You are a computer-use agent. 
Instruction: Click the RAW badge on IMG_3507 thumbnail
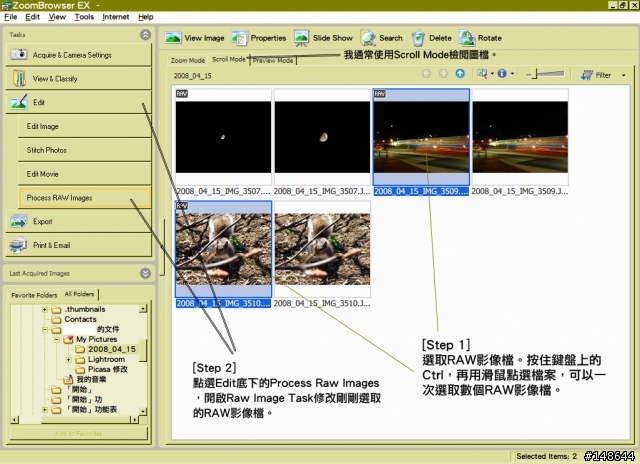(182, 94)
